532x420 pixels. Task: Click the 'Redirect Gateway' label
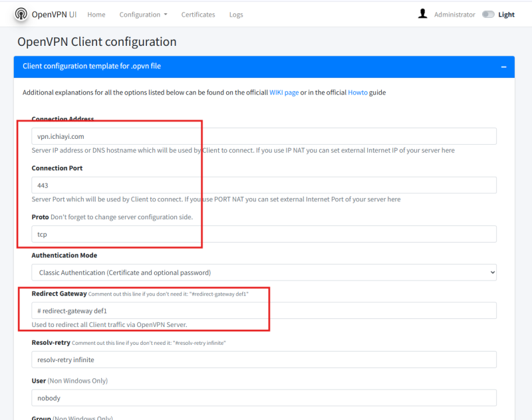pyautogui.click(x=59, y=294)
